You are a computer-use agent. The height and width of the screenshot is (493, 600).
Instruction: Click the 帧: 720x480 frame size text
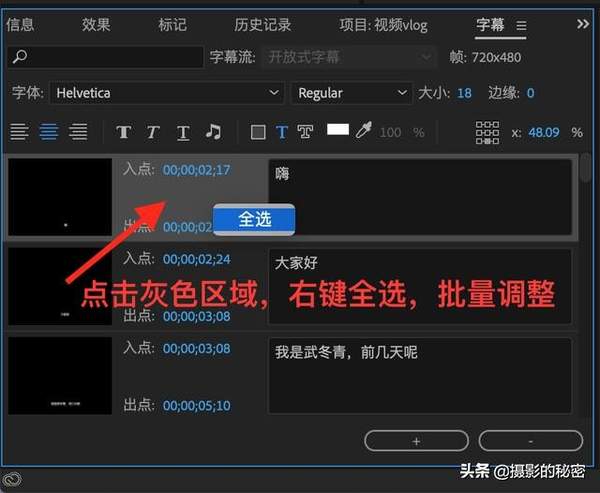tap(485, 57)
